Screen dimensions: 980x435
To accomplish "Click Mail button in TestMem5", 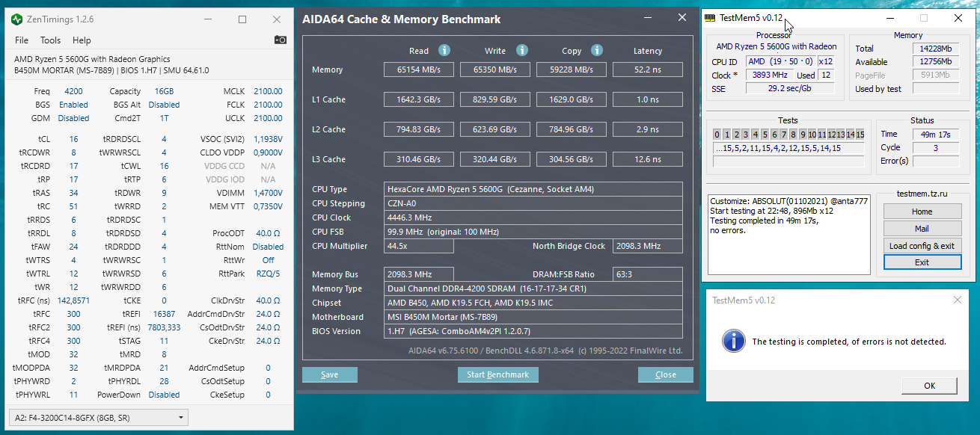I will tap(922, 229).
